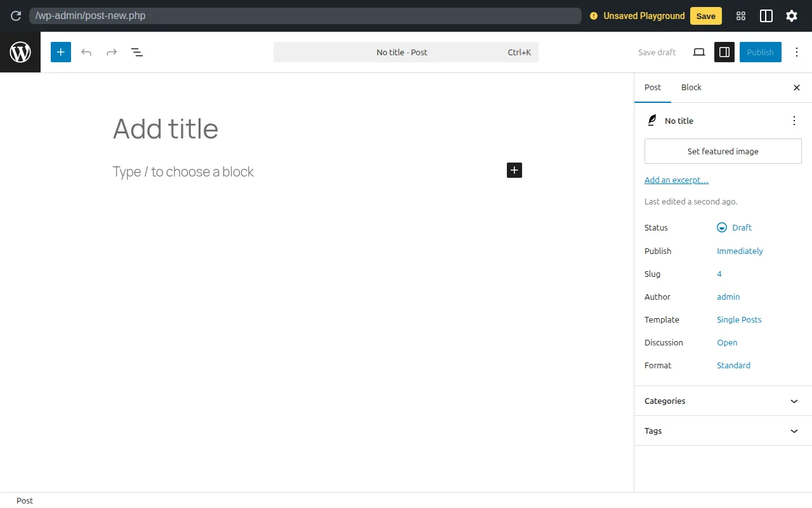Open the editor Options menu

(797, 52)
